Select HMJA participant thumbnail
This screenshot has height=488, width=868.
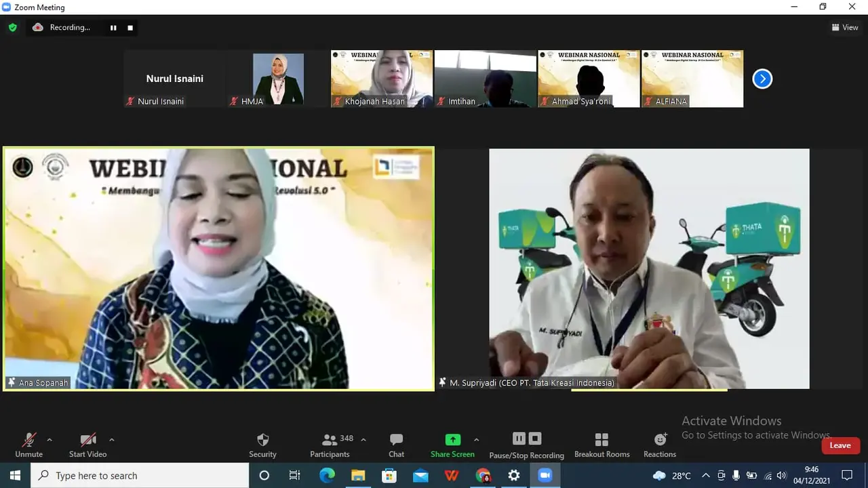[278, 79]
